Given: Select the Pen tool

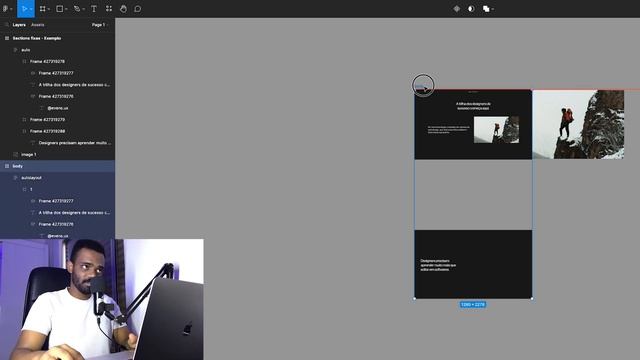Looking at the screenshot, I should (x=76, y=9).
